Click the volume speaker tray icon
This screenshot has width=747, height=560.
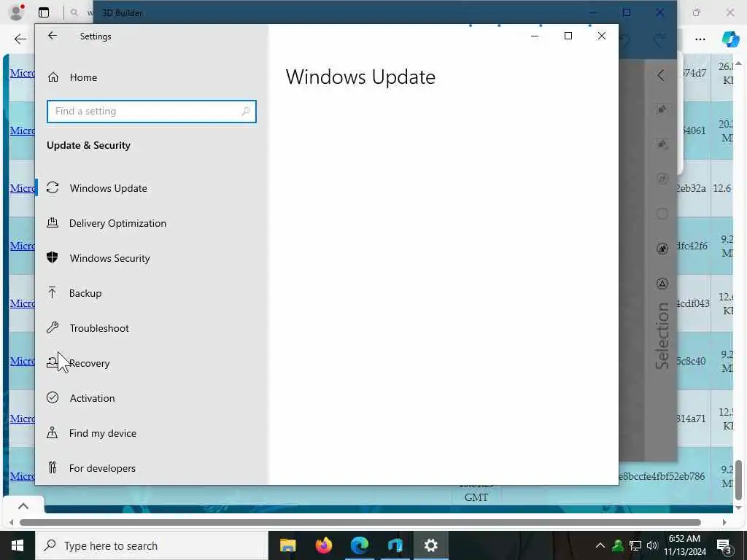pyautogui.click(x=652, y=545)
